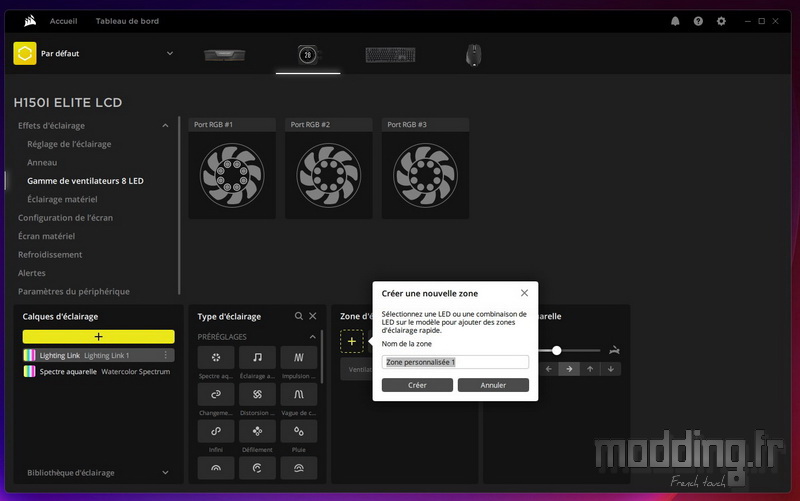Expand the Bibliothèque d'éclairage section

pos(165,472)
